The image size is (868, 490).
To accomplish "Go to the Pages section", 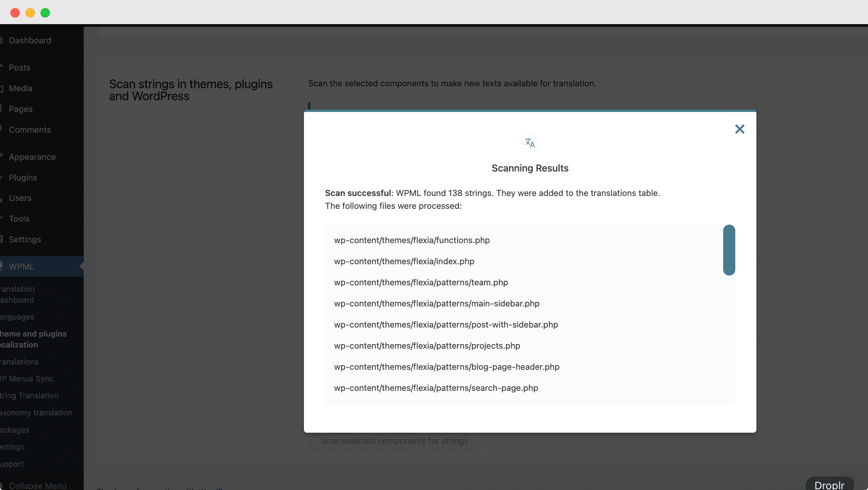I will coord(21,109).
